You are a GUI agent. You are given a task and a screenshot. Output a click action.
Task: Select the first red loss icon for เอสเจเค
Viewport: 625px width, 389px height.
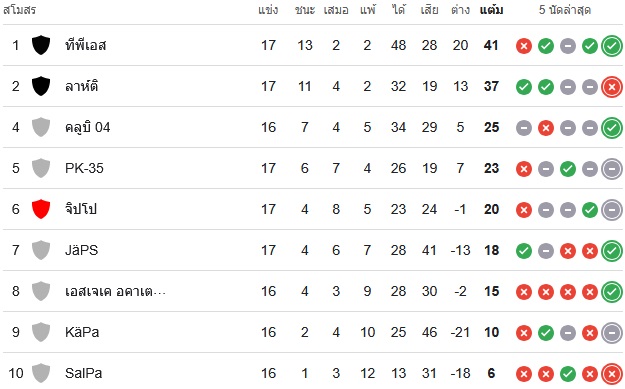pos(524,292)
